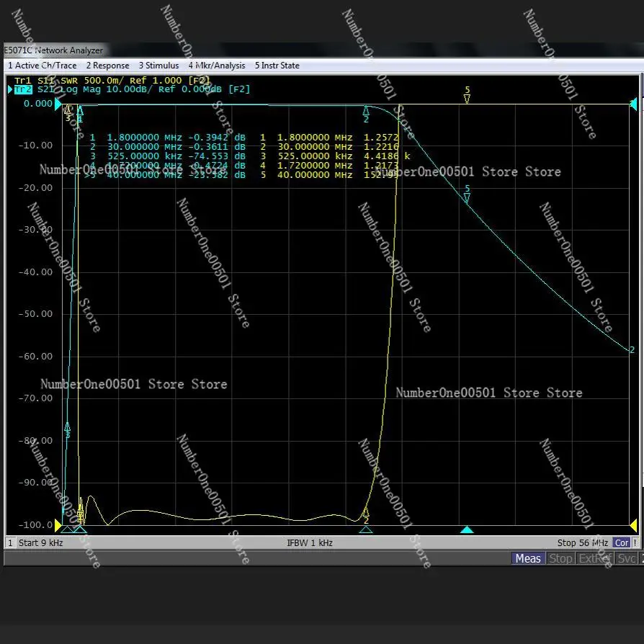Screen dimensions: 644x644
Task: Click the cyan arrow at the top right graph edge
Action: (x=633, y=104)
